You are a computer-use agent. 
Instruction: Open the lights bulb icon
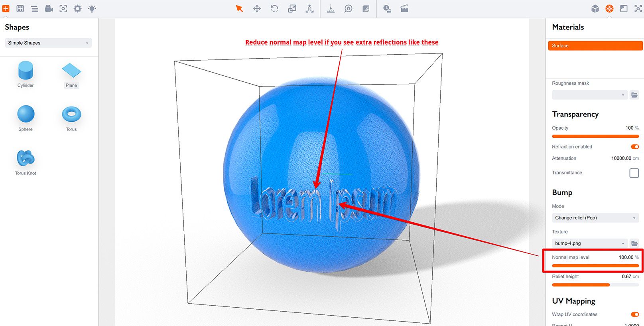point(92,9)
